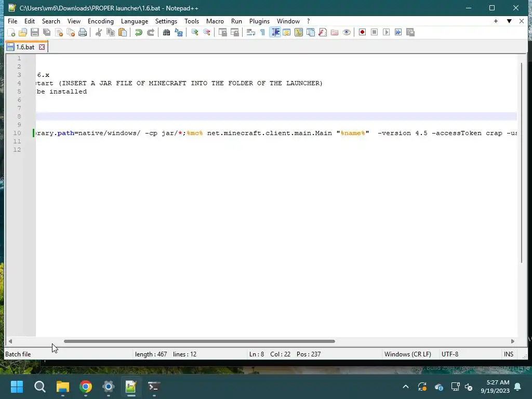Viewport: 532px width, 399px height.
Task: Open the Edit menu
Action: pos(30,21)
